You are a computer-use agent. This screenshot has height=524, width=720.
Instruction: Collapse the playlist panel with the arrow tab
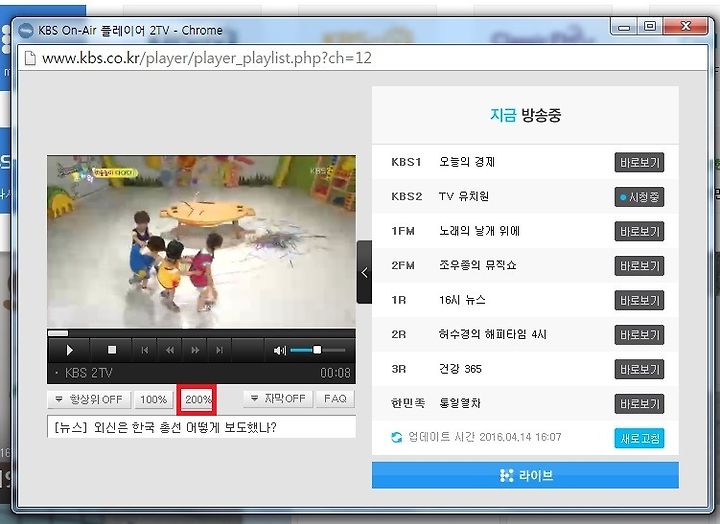pos(364,272)
